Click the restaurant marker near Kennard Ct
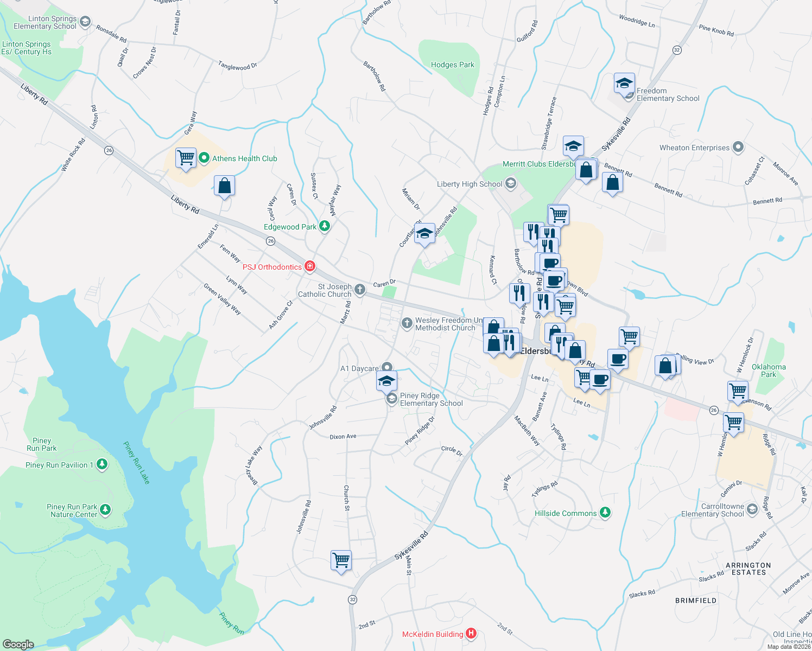The height and width of the screenshot is (651, 812). pyautogui.click(x=519, y=293)
